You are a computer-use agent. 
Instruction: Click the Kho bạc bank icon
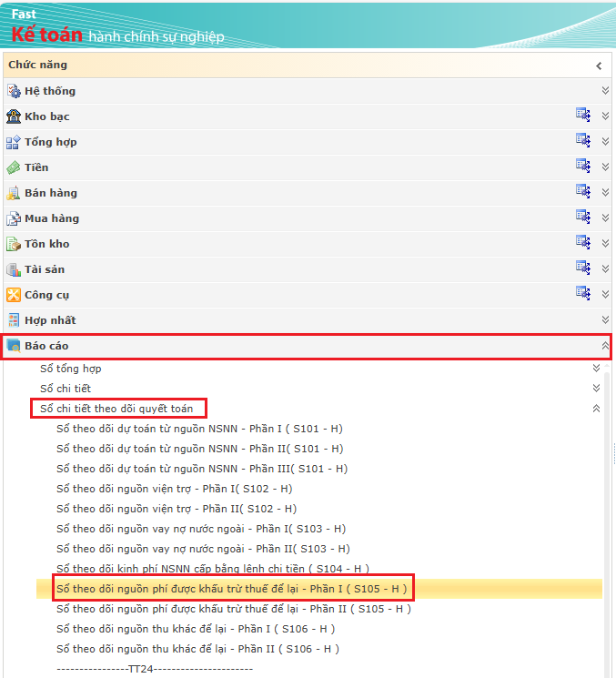click(x=14, y=116)
